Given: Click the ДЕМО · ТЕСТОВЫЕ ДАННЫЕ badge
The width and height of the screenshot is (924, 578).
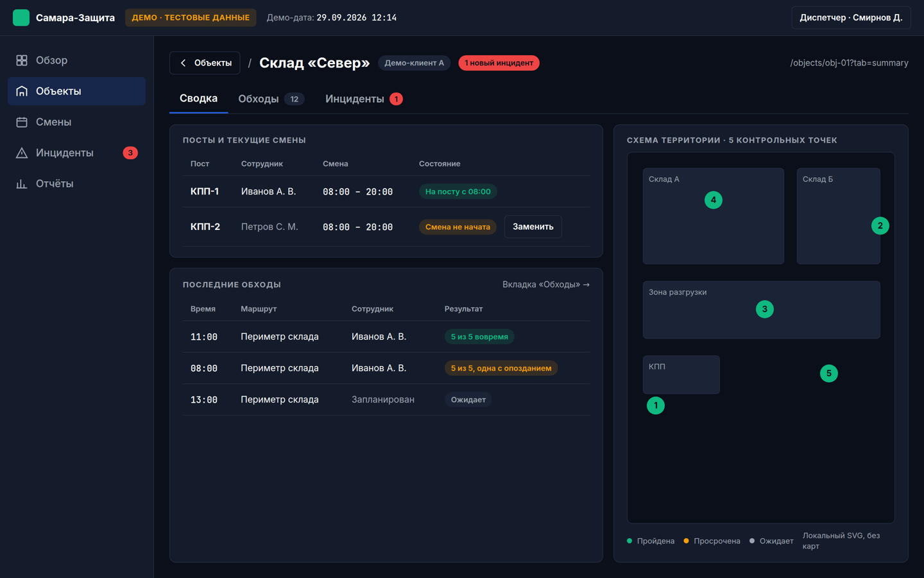Looking at the screenshot, I should [x=191, y=17].
